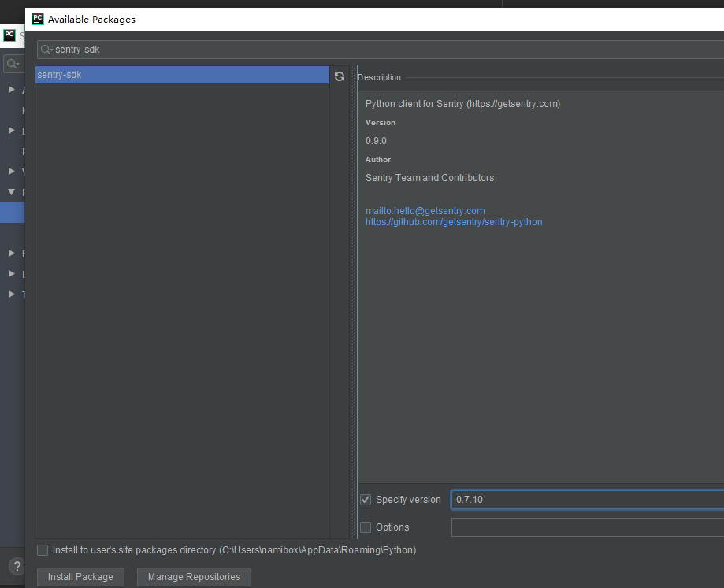Click the Install Package button
The image size is (724, 588).
pos(80,577)
